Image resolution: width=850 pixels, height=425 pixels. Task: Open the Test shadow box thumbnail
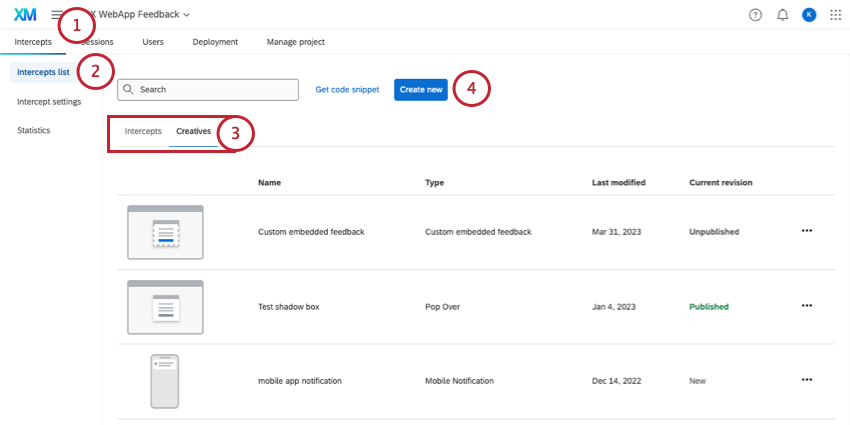pyautogui.click(x=165, y=307)
